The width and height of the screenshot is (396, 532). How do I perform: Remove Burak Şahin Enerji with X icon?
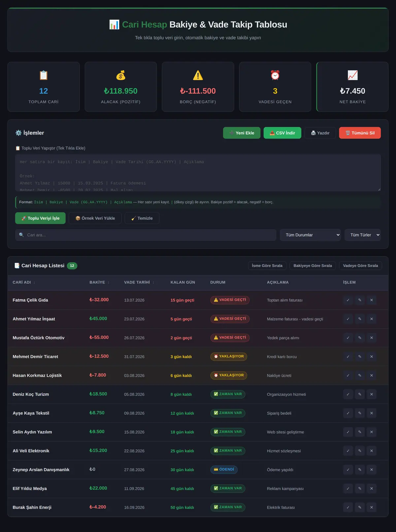click(x=372, y=507)
